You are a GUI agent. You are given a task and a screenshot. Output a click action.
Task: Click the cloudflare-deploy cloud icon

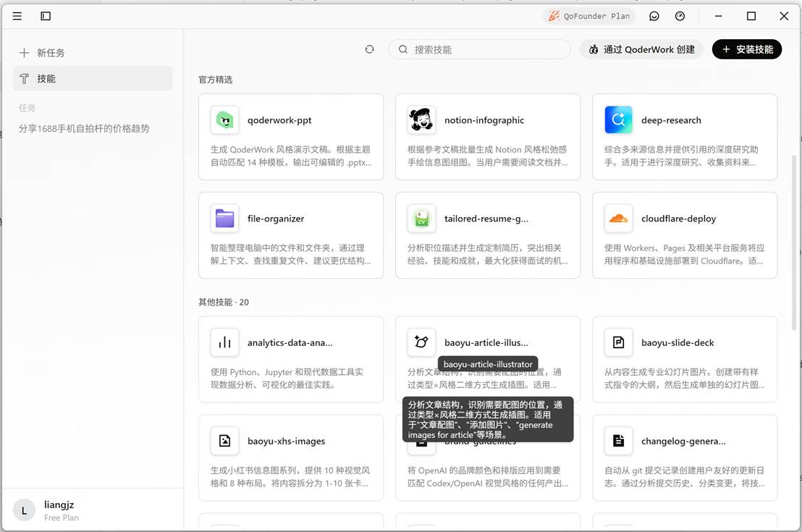point(618,219)
